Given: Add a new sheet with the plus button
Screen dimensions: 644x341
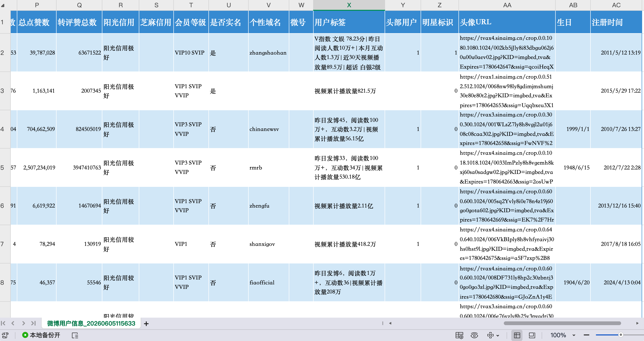Looking at the screenshot, I should point(146,323).
